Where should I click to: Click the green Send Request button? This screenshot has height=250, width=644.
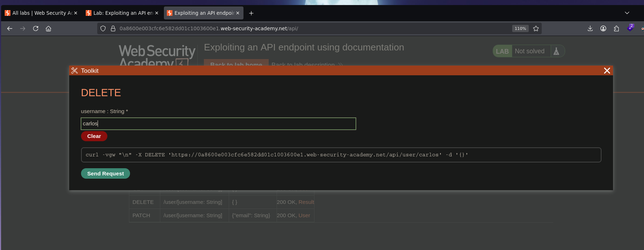point(106,174)
